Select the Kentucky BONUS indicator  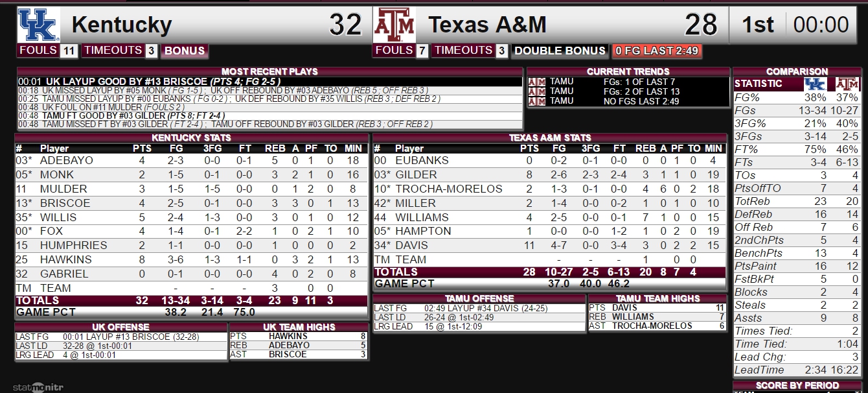185,51
